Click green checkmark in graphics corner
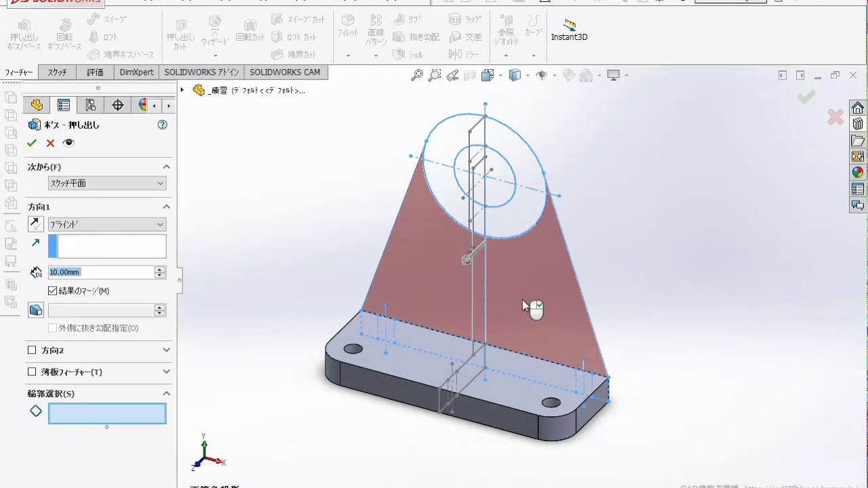The image size is (868, 488). pos(806,98)
